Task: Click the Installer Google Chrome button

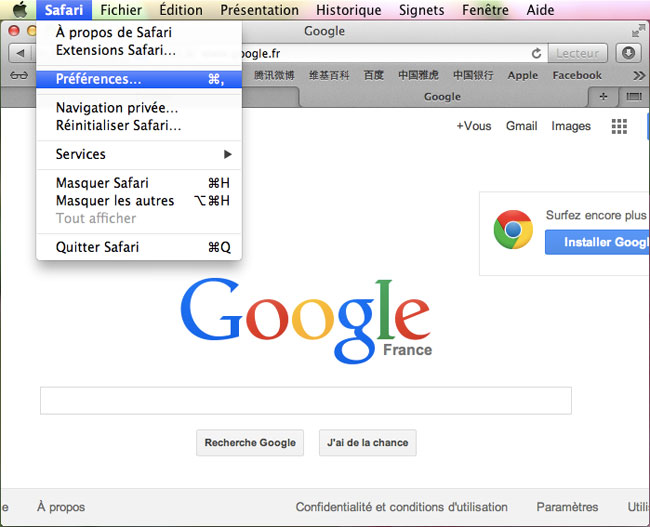Action: tap(597, 242)
